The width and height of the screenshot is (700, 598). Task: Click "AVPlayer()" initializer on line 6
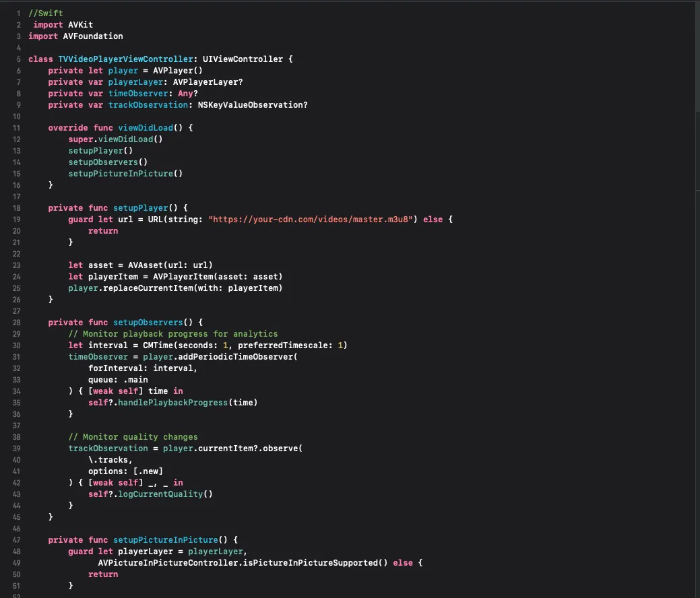tap(178, 71)
